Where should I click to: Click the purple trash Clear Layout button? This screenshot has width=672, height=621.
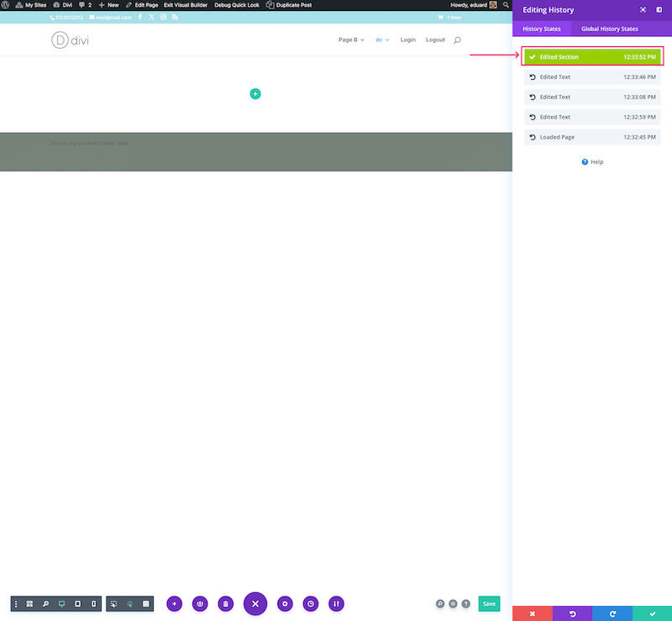[225, 604]
